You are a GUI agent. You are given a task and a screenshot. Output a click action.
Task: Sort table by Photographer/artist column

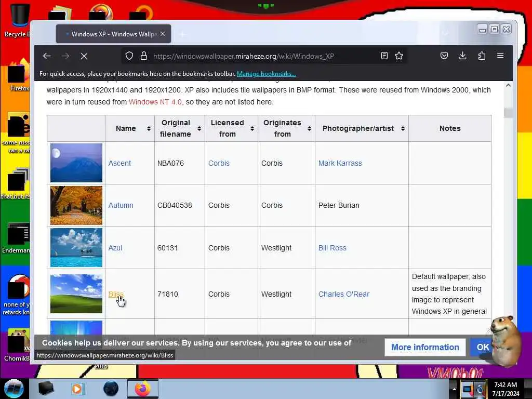pos(362,128)
